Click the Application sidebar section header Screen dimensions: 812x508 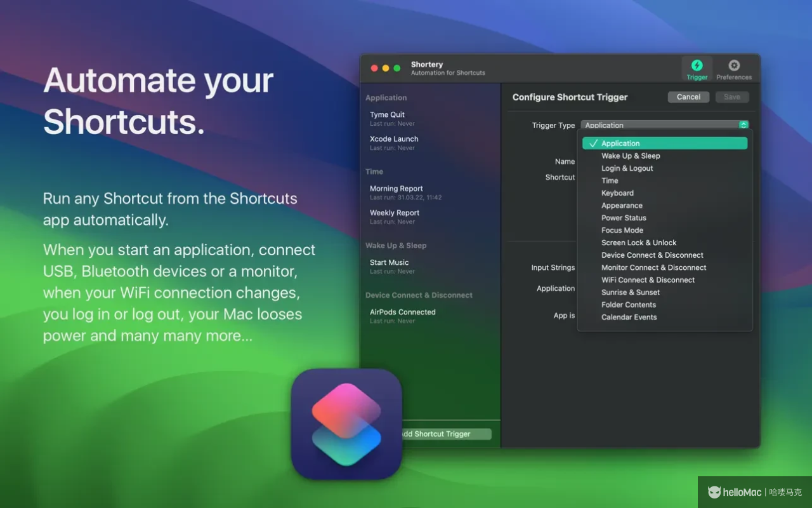[386, 98]
